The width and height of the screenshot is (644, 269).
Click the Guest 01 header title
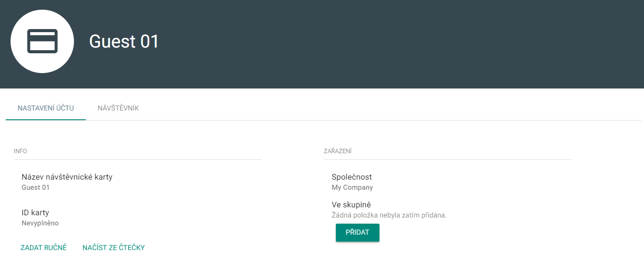[x=124, y=41]
